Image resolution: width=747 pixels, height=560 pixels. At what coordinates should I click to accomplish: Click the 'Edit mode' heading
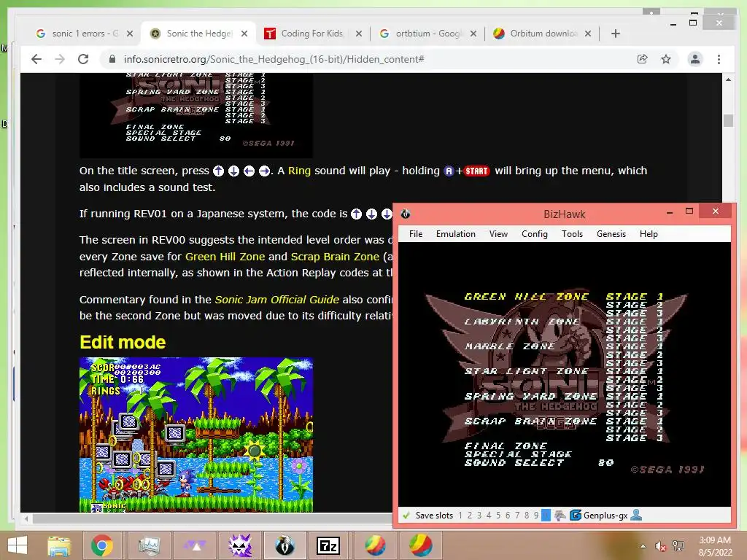123,342
